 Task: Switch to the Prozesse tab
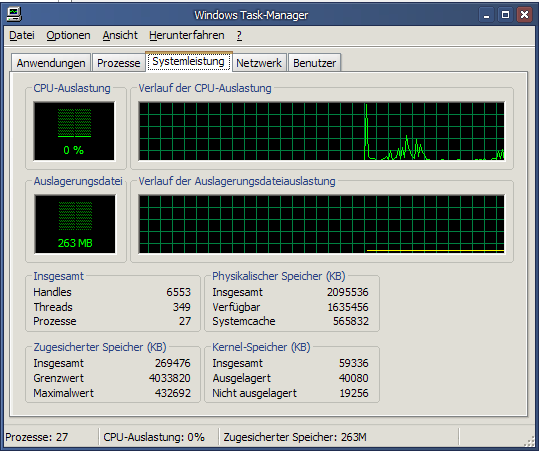pyautogui.click(x=119, y=63)
